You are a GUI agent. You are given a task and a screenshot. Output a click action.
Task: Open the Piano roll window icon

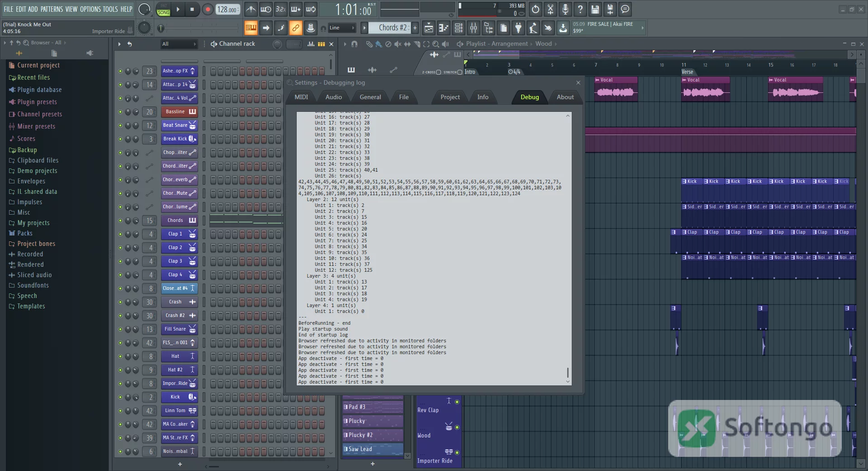point(443,28)
